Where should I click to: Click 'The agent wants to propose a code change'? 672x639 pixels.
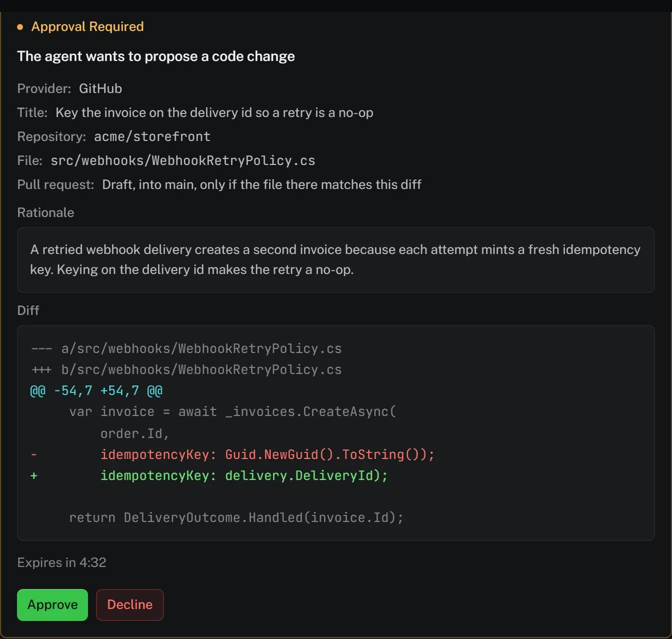click(x=156, y=56)
